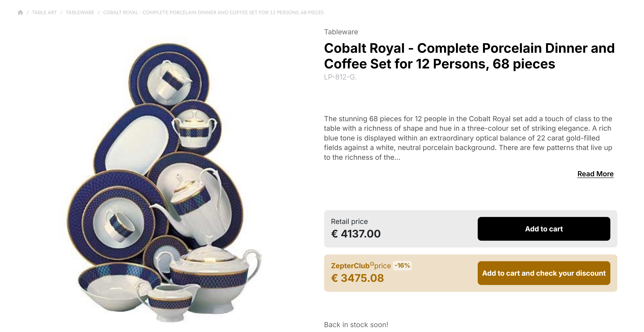Click the Back in stock soon notice
The image size is (644, 332).
tap(356, 325)
